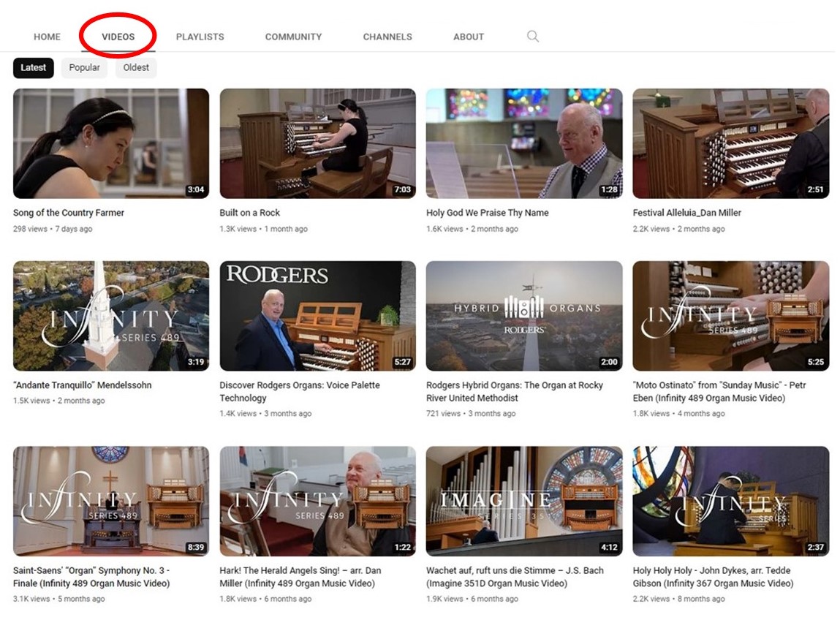This screenshot has height=620, width=840.
Task: Click "3.1K views • 5 months ago" text
Action: [59, 599]
